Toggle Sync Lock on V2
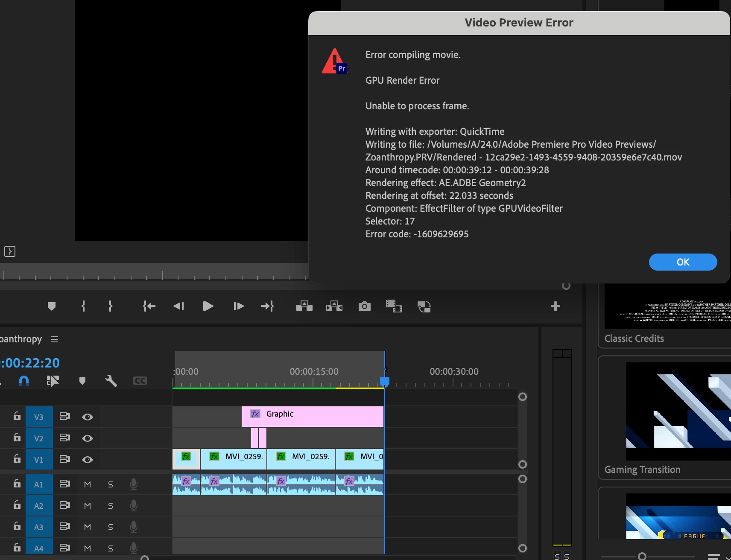The height and width of the screenshot is (560, 731). 65,437
